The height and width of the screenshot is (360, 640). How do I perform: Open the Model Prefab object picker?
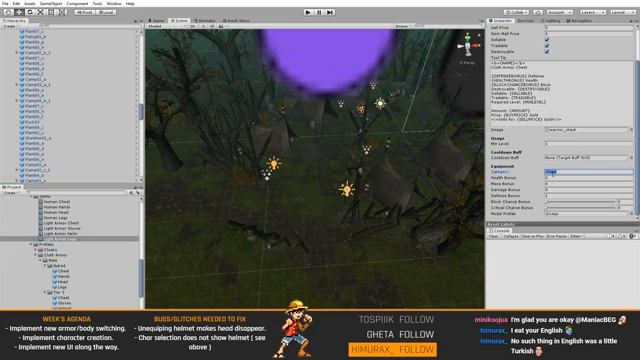coord(631,213)
